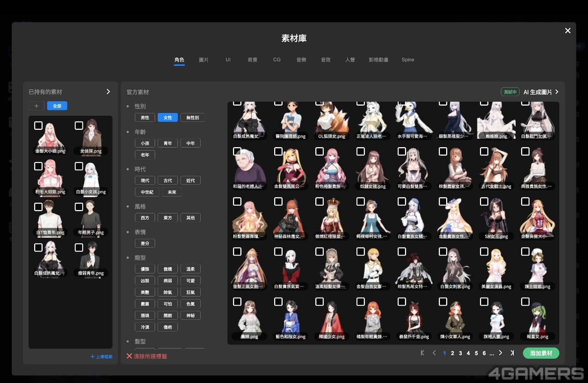Click the plus icon to add category
The width and height of the screenshot is (588, 383).
(36, 106)
